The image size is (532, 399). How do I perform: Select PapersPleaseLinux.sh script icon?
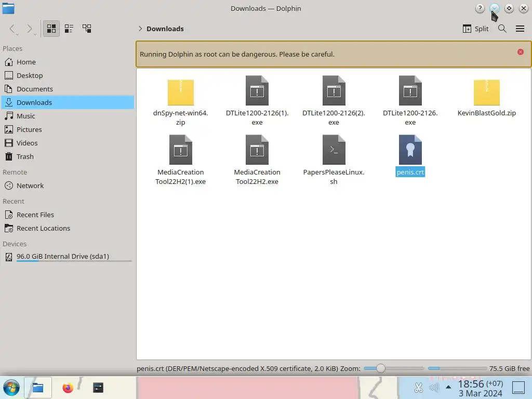334,150
